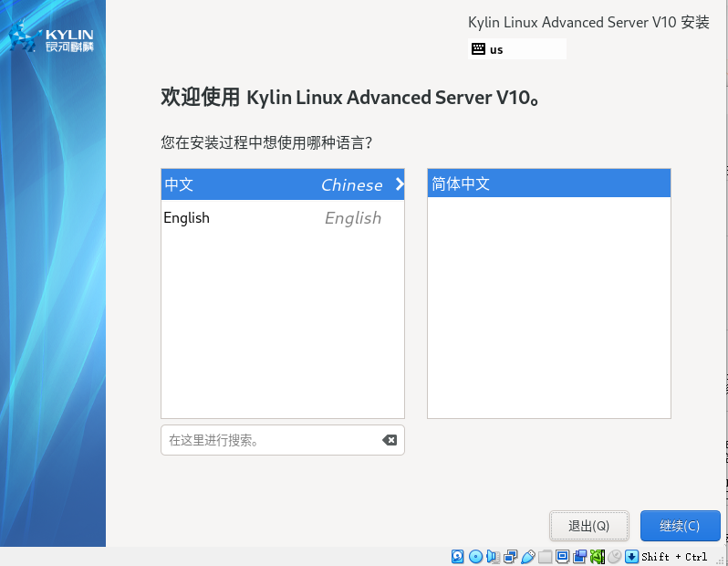
Task: Click the shared folders icon in status bar
Action: pyautogui.click(x=545, y=556)
